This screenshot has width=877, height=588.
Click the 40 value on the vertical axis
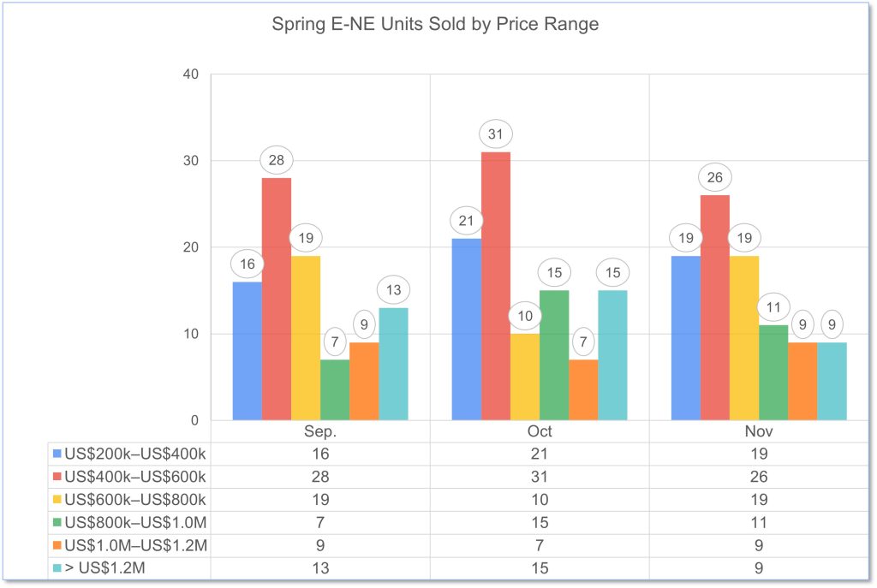pos(191,74)
